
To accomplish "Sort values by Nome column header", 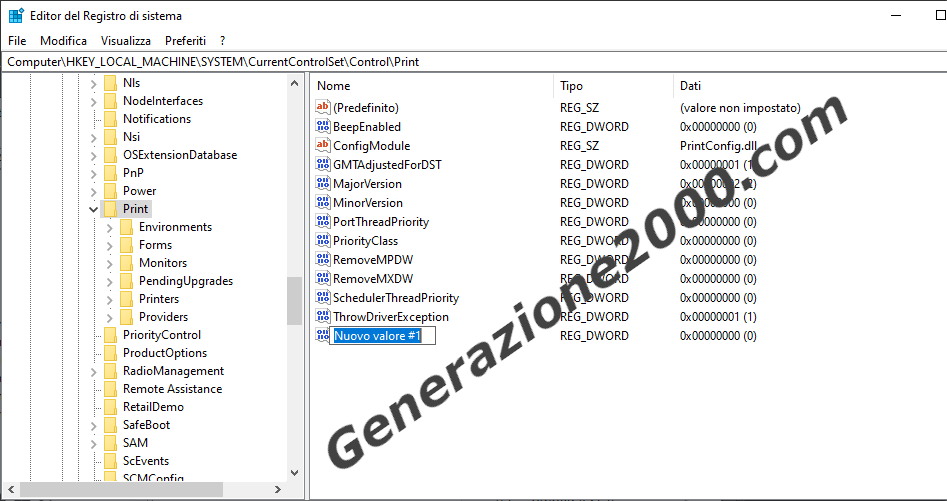I will click(432, 86).
